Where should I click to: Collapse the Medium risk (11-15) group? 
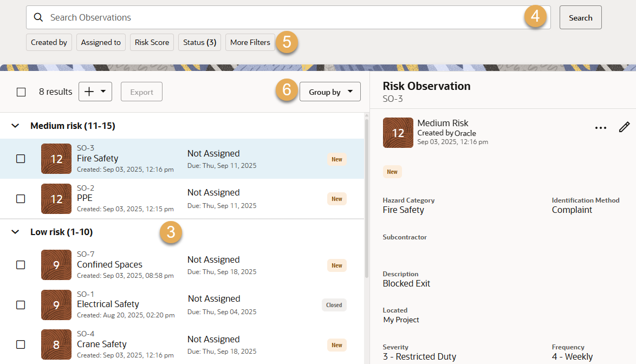[x=16, y=126]
